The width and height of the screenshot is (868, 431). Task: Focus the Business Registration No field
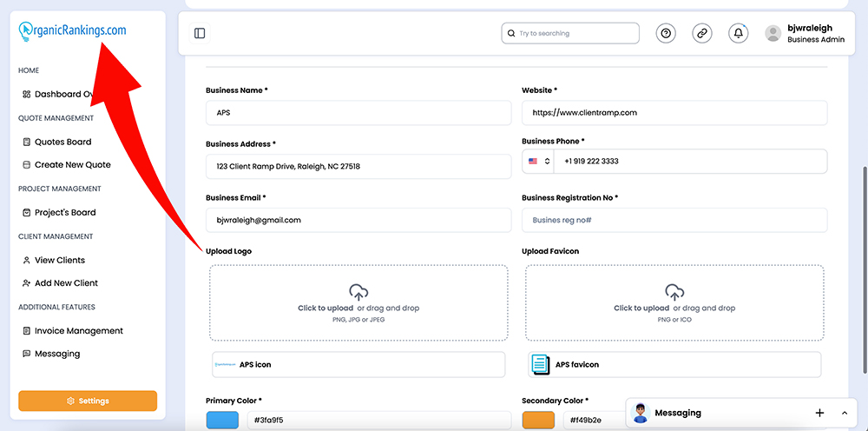coord(674,220)
